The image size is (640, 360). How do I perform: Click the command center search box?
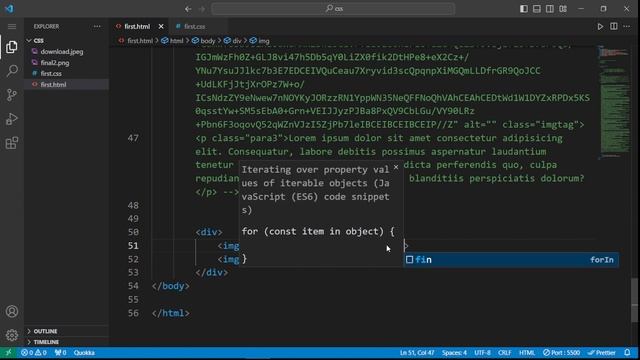[x=333, y=9]
